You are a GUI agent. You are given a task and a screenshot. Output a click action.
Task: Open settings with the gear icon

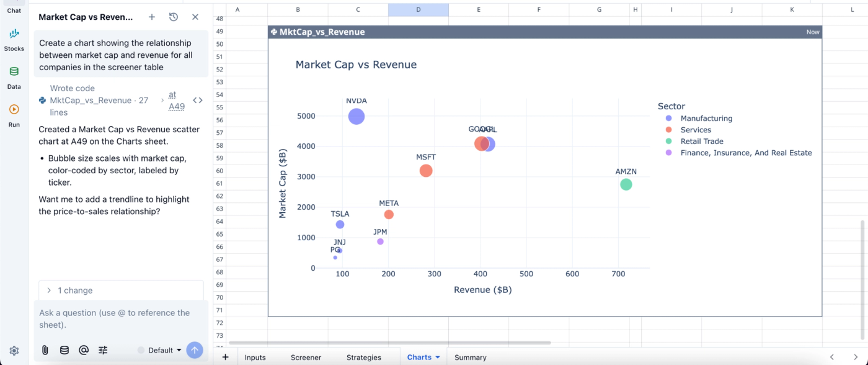tap(14, 351)
